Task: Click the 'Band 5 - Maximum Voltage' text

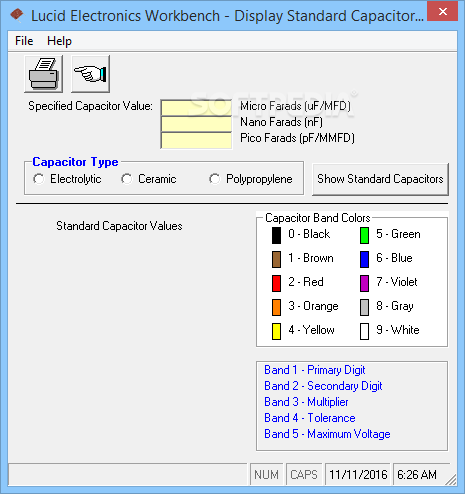Action: (x=327, y=434)
